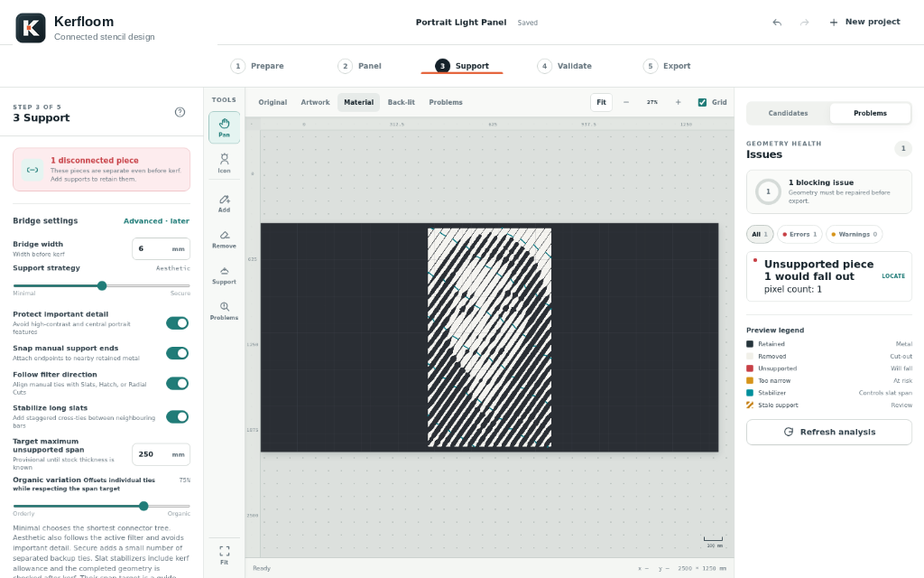The image size is (924, 578).
Task: Open the Candidates panel tab
Action: click(788, 113)
